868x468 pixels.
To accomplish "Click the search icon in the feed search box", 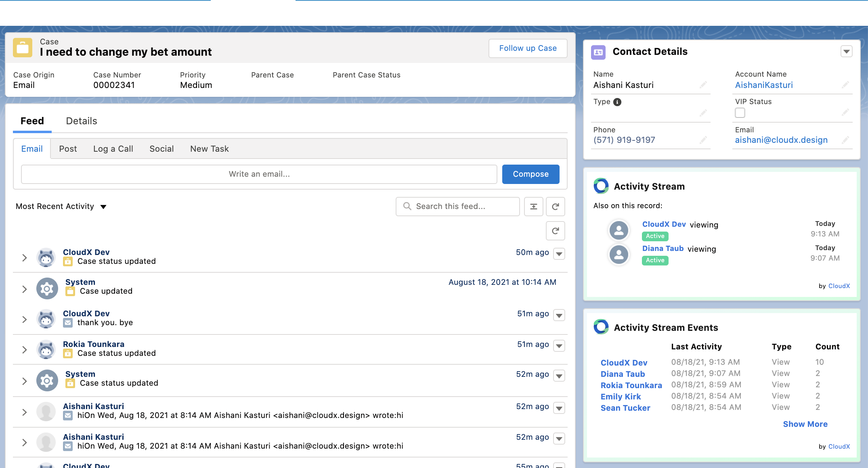I will [x=407, y=206].
